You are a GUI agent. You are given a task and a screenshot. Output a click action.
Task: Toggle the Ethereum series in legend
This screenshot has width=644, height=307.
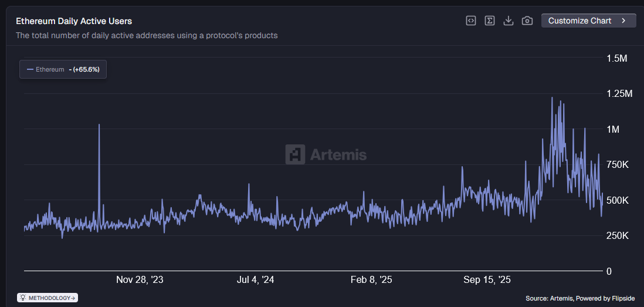coord(50,69)
